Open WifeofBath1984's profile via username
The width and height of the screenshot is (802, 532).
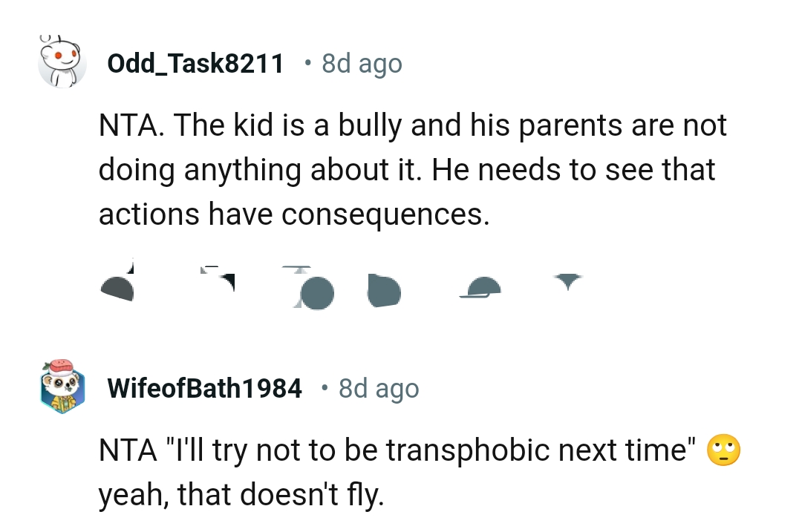point(205,387)
